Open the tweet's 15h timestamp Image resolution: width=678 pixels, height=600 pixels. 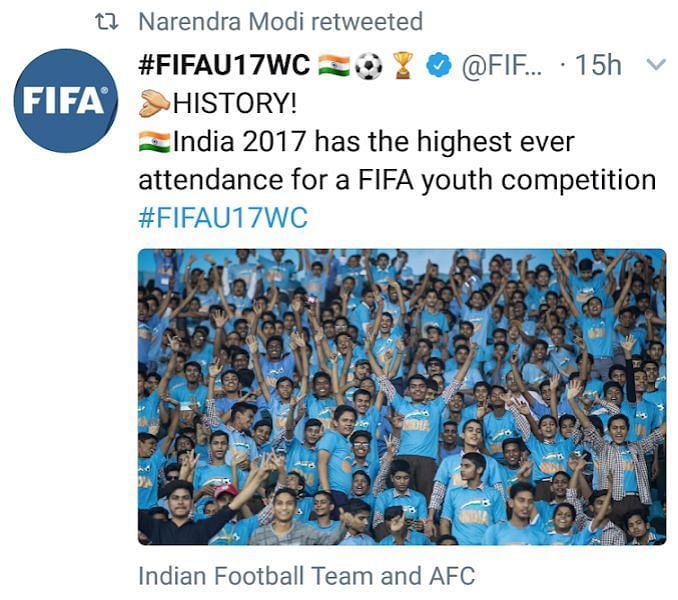point(598,66)
